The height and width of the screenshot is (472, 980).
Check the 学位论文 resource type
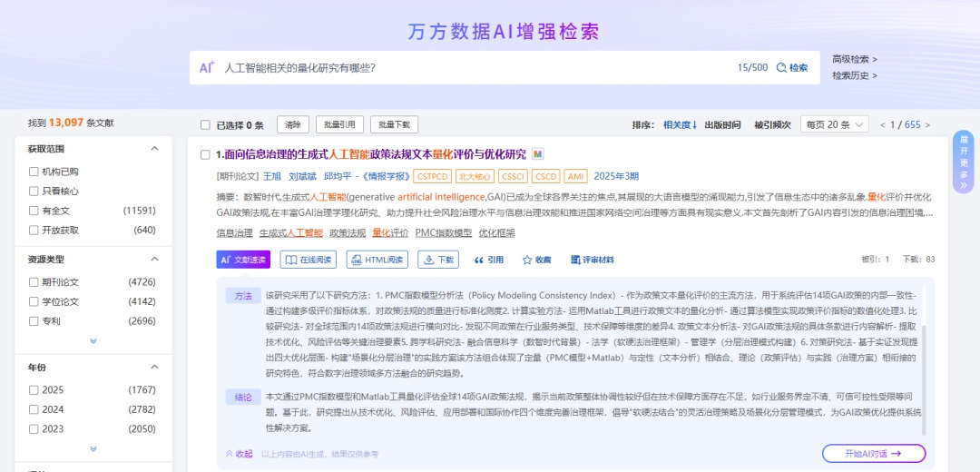[x=34, y=301]
